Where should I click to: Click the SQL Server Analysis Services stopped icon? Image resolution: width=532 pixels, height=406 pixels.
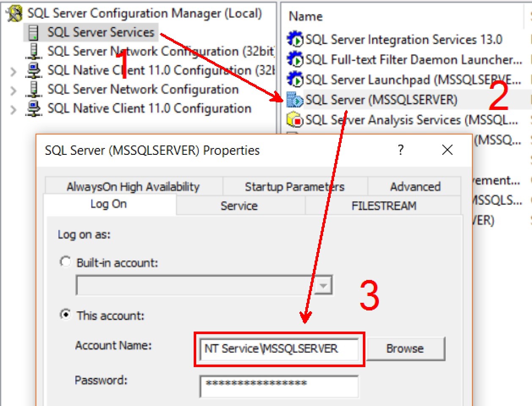pyautogui.click(x=295, y=120)
